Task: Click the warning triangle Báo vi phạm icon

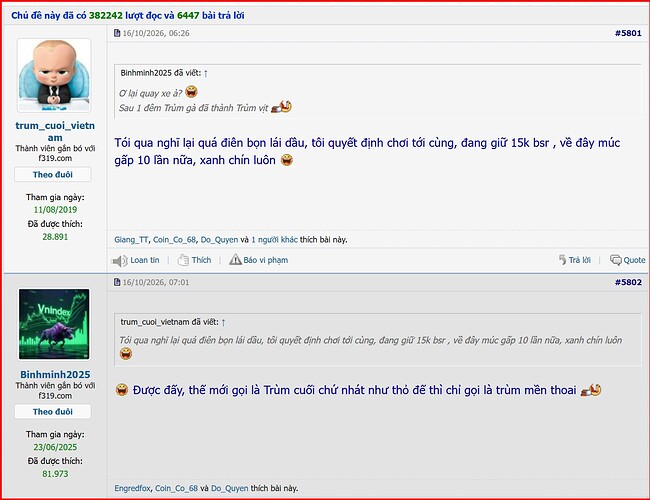Action: pos(235,260)
